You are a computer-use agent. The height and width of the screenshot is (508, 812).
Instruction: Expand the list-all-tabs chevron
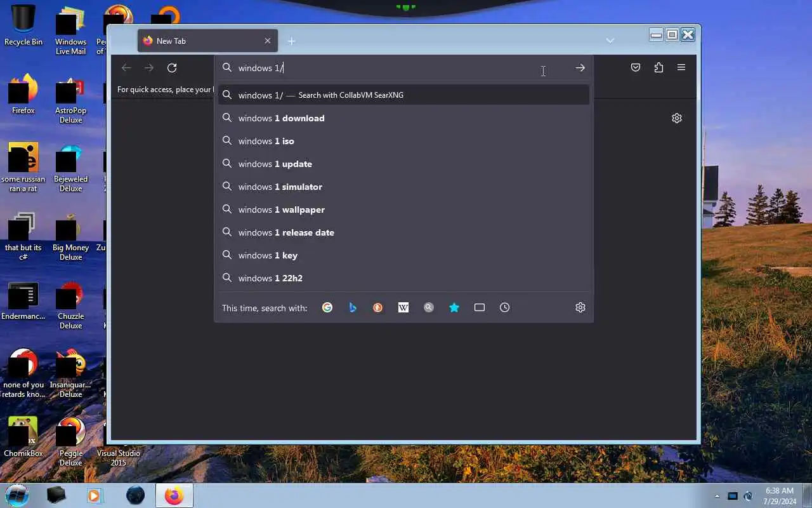(x=610, y=41)
